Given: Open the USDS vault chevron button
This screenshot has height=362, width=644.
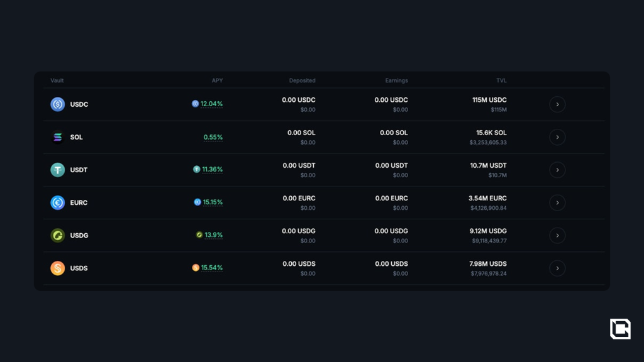Looking at the screenshot, I should 557,268.
